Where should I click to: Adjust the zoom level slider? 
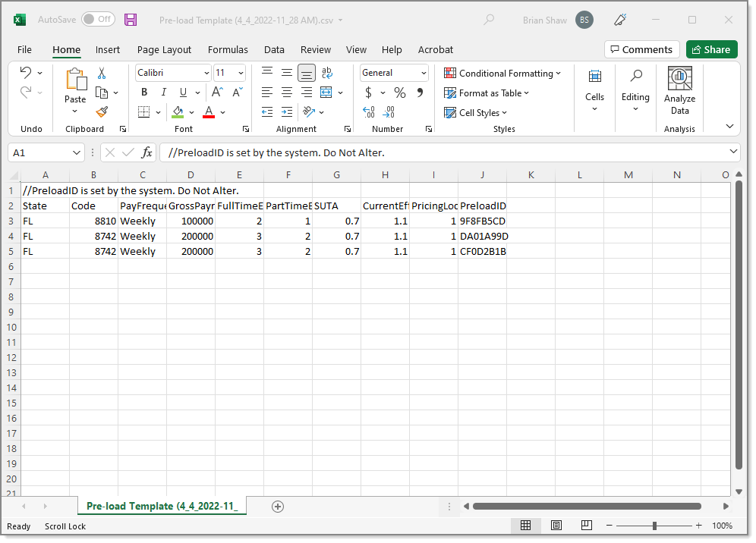pos(654,526)
